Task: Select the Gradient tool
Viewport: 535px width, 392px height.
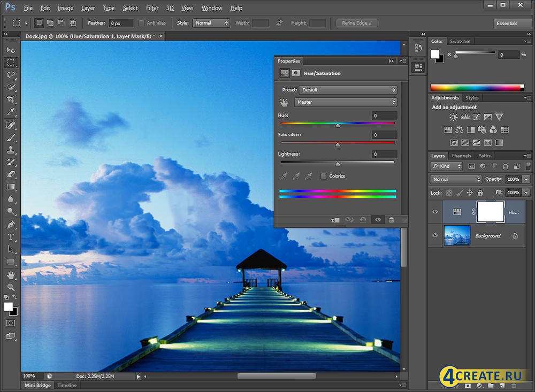Action: pyautogui.click(x=11, y=187)
